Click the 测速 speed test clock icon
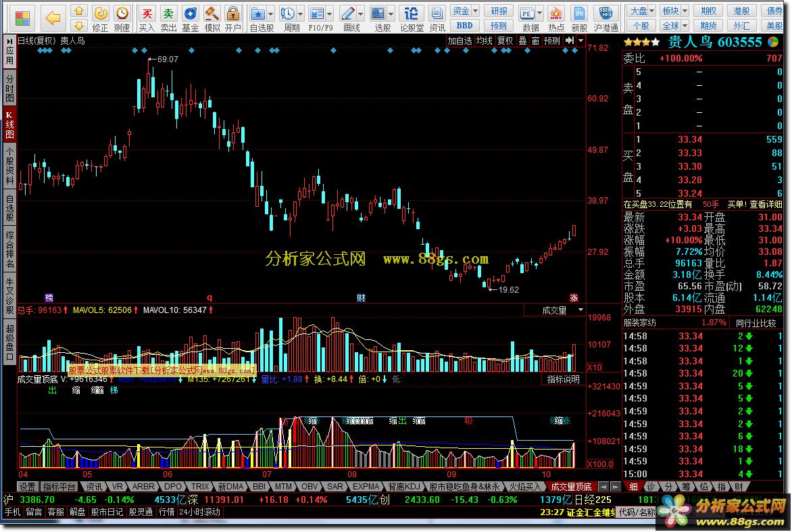Image resolution: width=792 pixels, height=532 pixels. tap(122, 14)
